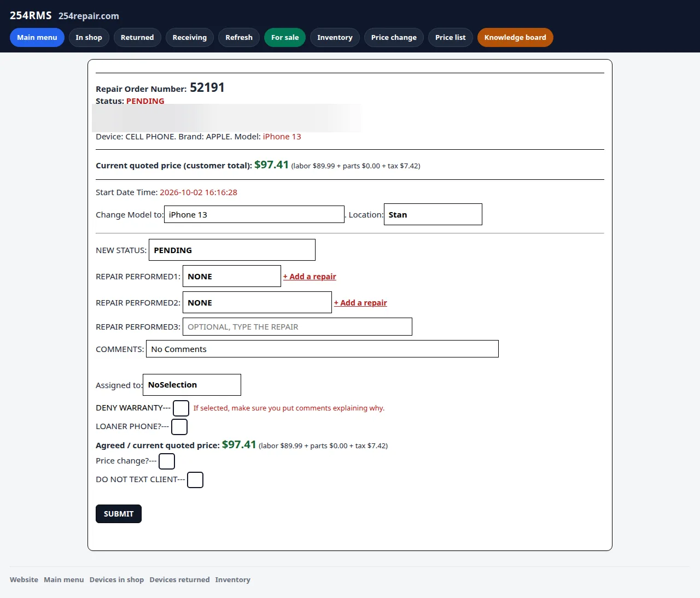Image resolution: width=700 pixels, height=598 pixels.
Task: Click into the COMMENTS field
Action: point(322,349)
